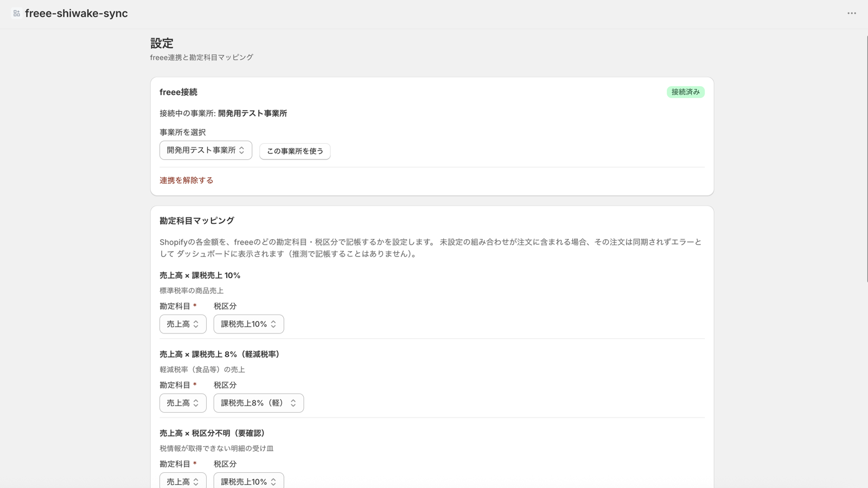Click the 売上高 × 税区分不明（要確認） heading
The image size is (868, 488).
pyautogui.click(x=214, y=433)
